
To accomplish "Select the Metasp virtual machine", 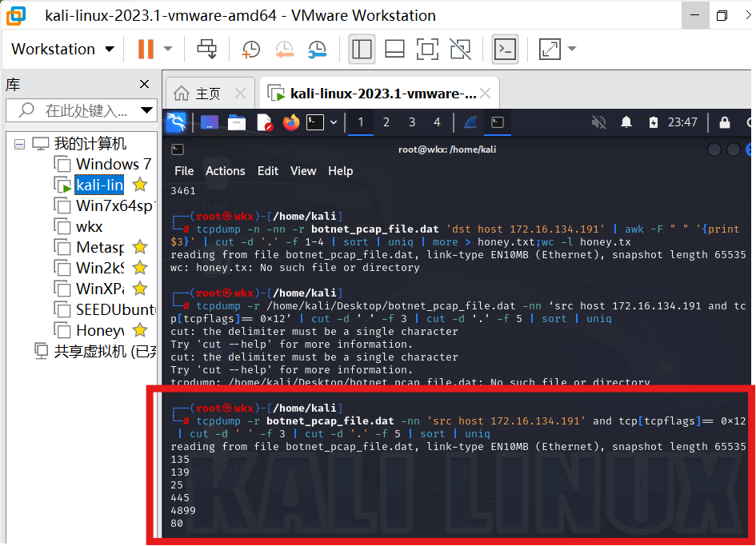I will [x=100, y=248].
